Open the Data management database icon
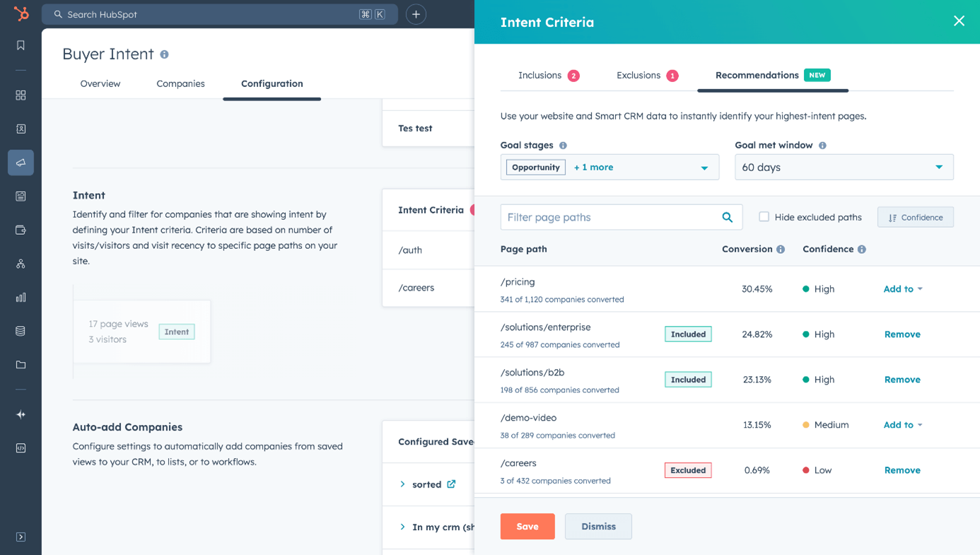The image size is (980, 555). coord(21,331)
